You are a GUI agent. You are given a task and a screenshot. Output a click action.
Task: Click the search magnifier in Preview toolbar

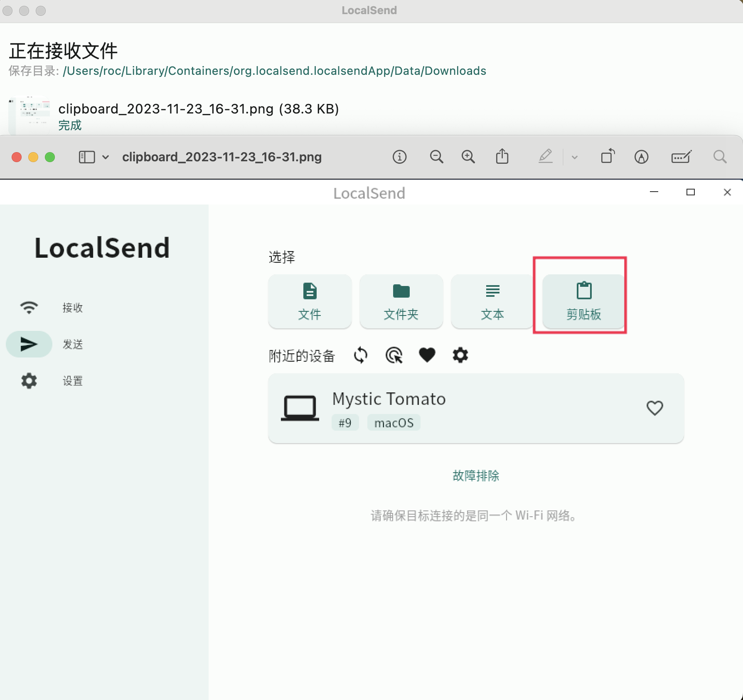720,157
